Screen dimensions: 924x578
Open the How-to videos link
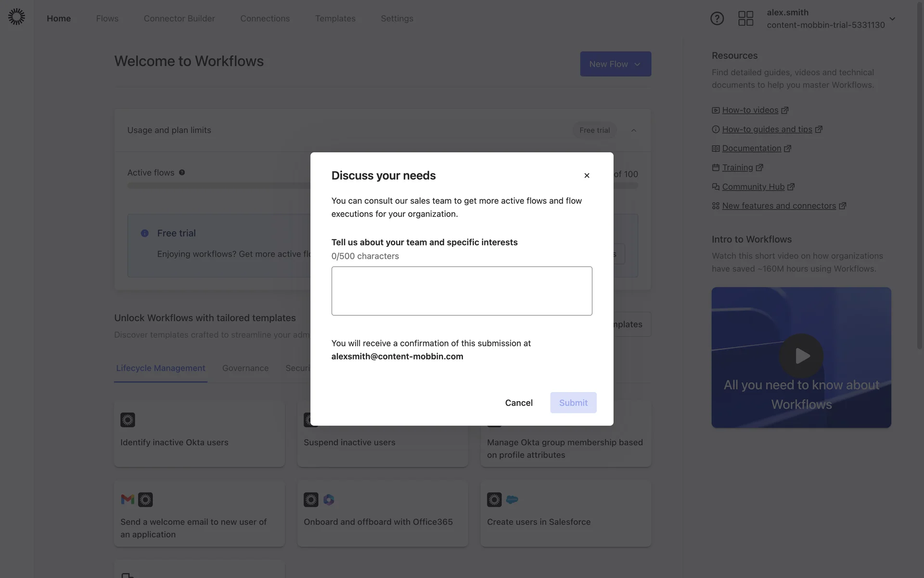tap(750, 110)
